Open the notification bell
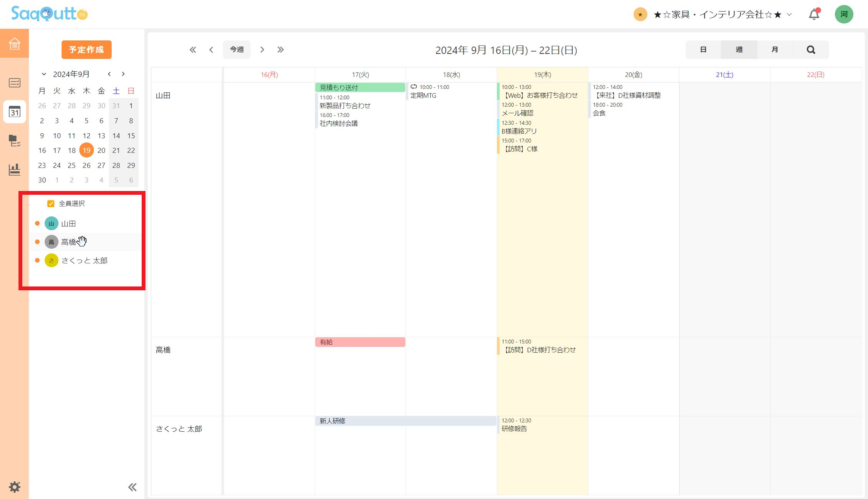The height and width of the screenshot is (499, 868). [814, 15]
